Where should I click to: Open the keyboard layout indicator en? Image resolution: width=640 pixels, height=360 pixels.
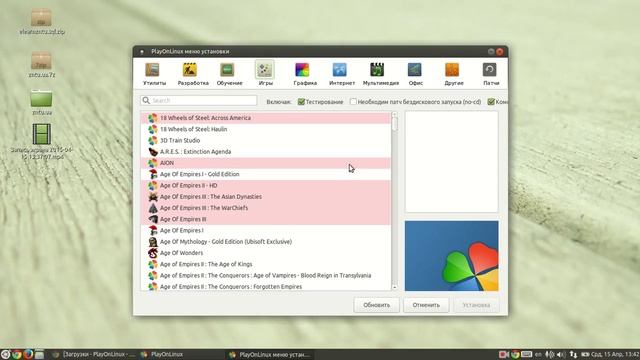click(538, 354)
